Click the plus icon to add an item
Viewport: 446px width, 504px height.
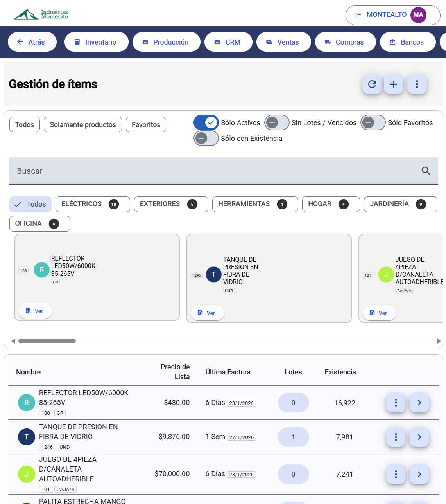point(393,84)
